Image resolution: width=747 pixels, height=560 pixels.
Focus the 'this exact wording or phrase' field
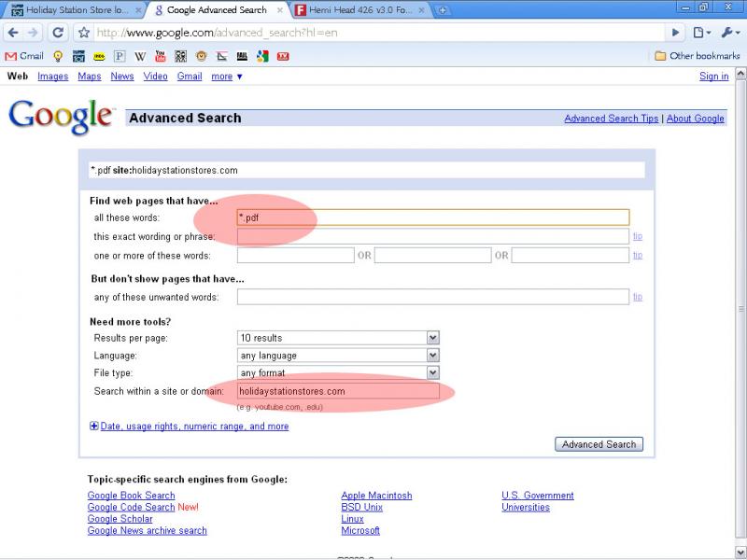(433, 236)
